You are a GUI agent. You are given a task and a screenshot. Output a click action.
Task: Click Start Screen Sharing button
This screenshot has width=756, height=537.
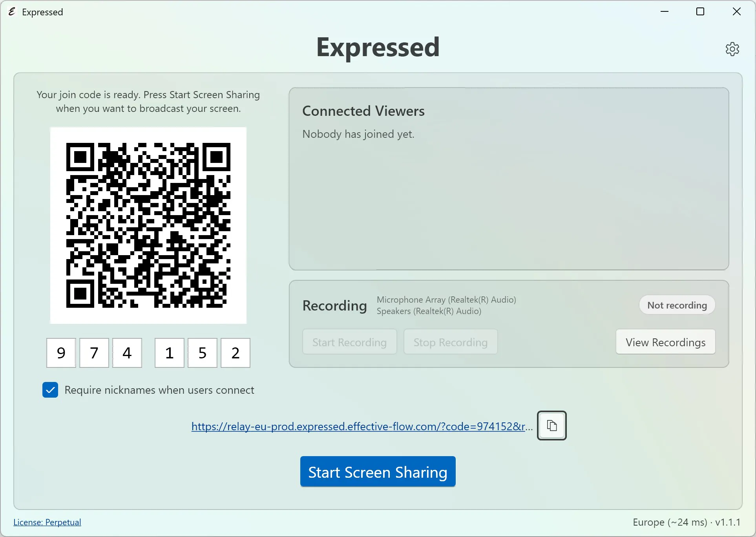(378, 472)
